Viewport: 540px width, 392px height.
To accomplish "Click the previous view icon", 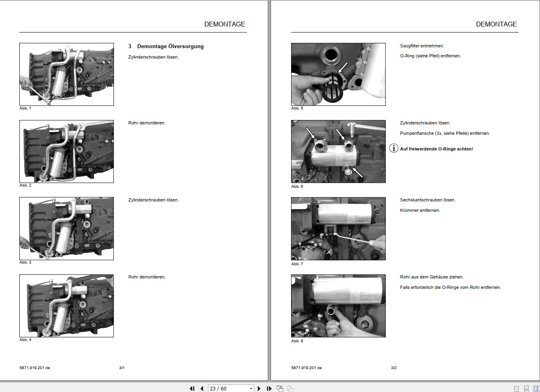I will [280, 388].
